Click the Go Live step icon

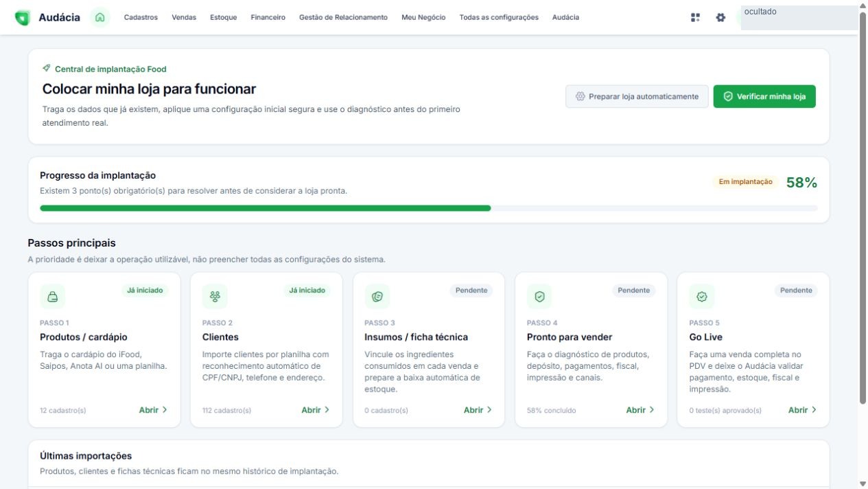coord(701,297)
